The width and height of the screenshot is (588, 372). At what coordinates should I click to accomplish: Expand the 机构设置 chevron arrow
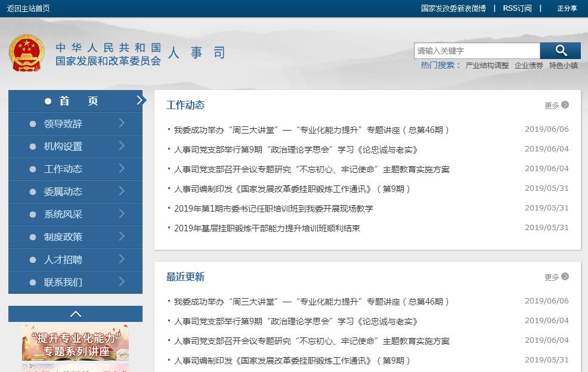point(122,146)
